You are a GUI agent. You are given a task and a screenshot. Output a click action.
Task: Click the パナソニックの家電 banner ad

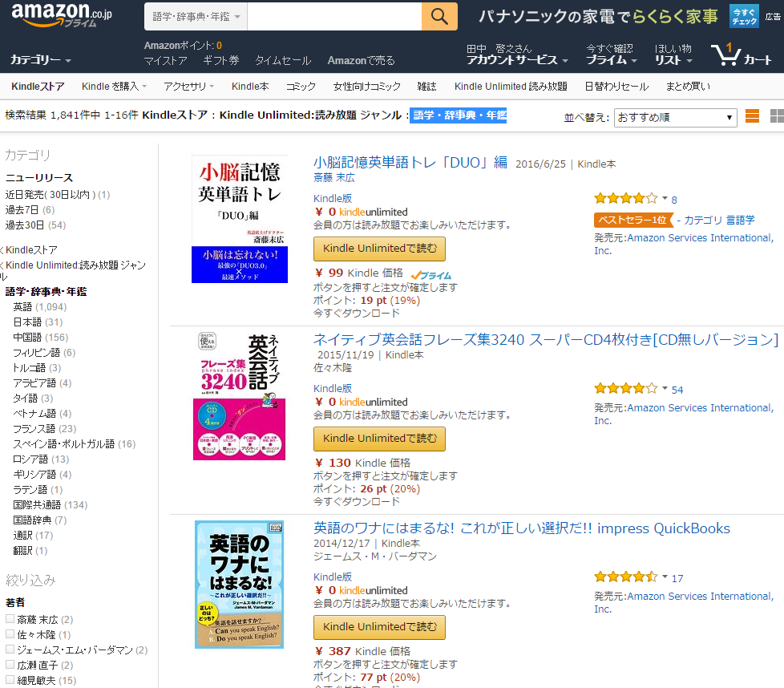point(598,17)
